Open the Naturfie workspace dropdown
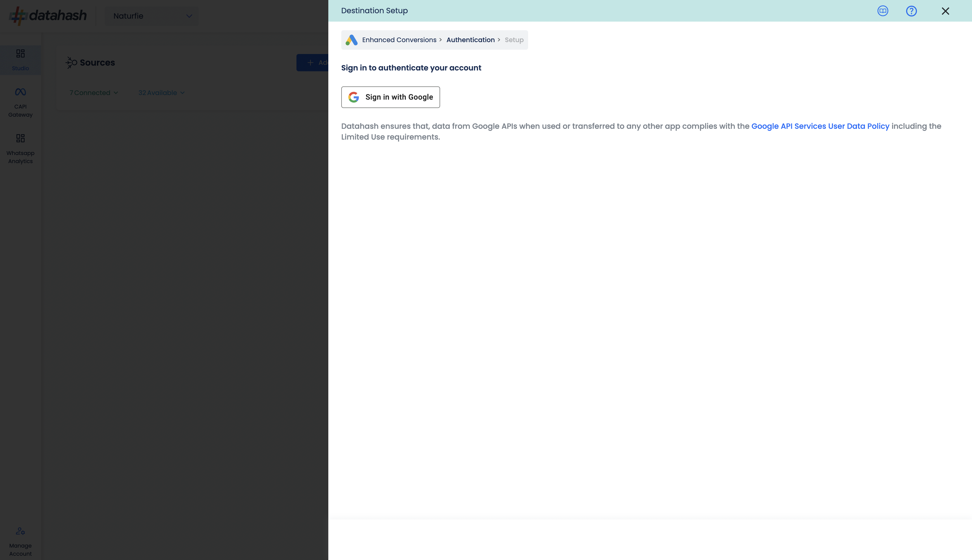 click(152, 16)
